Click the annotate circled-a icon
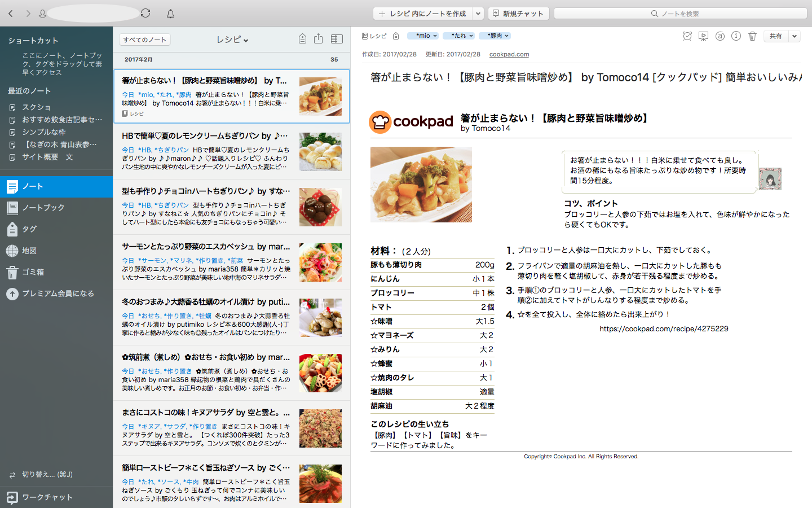Screen dimensions: 812x508 (720, 36)
